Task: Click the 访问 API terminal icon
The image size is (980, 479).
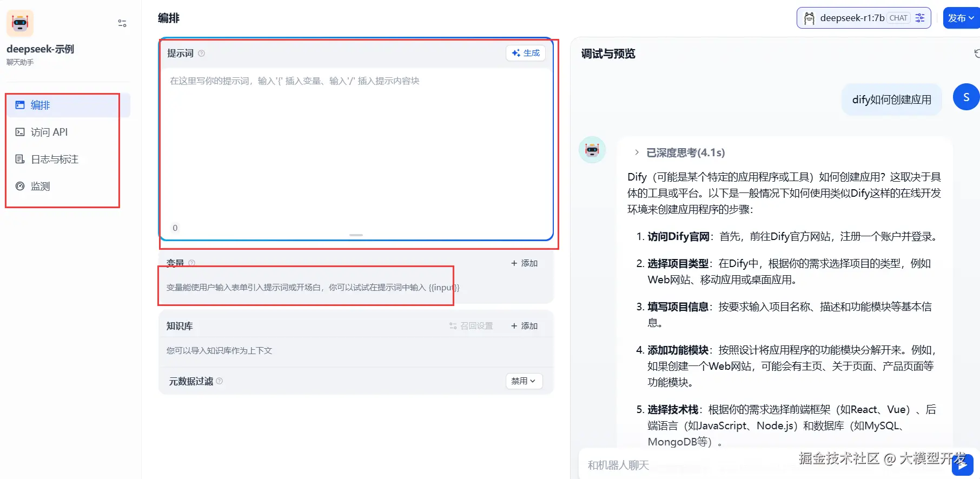Action: (x=20, y=132)
